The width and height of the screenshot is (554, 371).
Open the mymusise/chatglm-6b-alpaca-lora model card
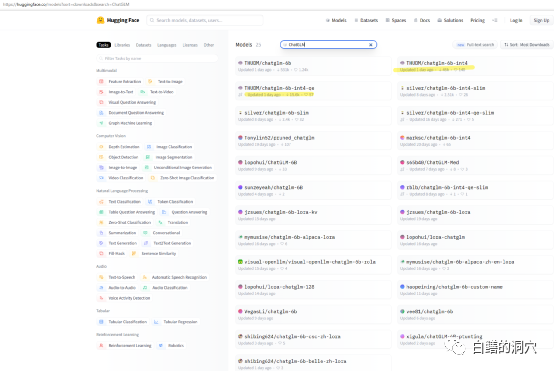click(313, 240)
